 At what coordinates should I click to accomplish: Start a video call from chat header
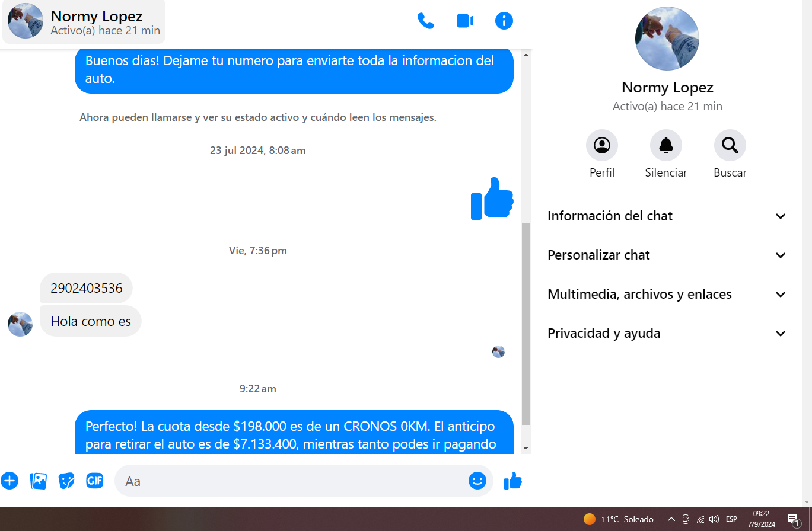click(x=464, y=21)
